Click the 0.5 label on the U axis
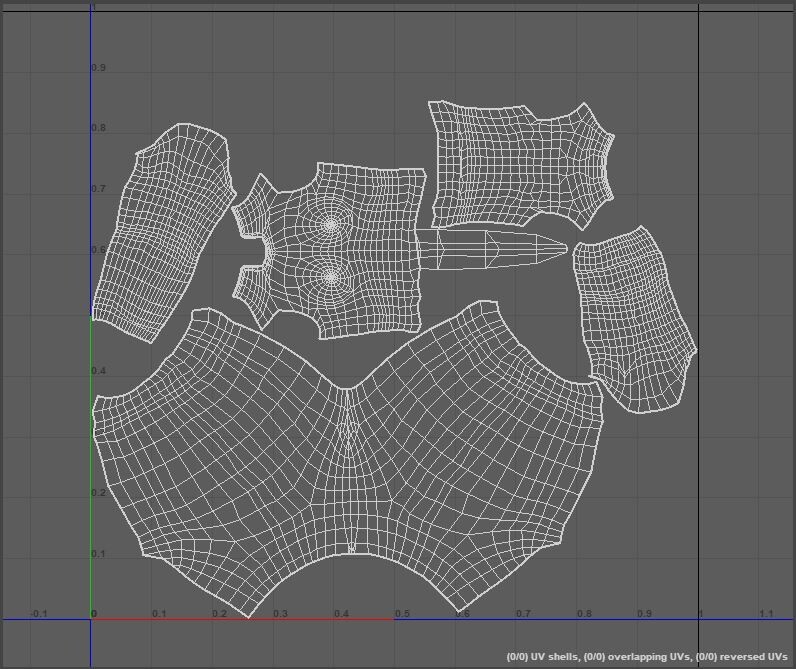Viewport: 796px width, 669px height. click(401, 613)
